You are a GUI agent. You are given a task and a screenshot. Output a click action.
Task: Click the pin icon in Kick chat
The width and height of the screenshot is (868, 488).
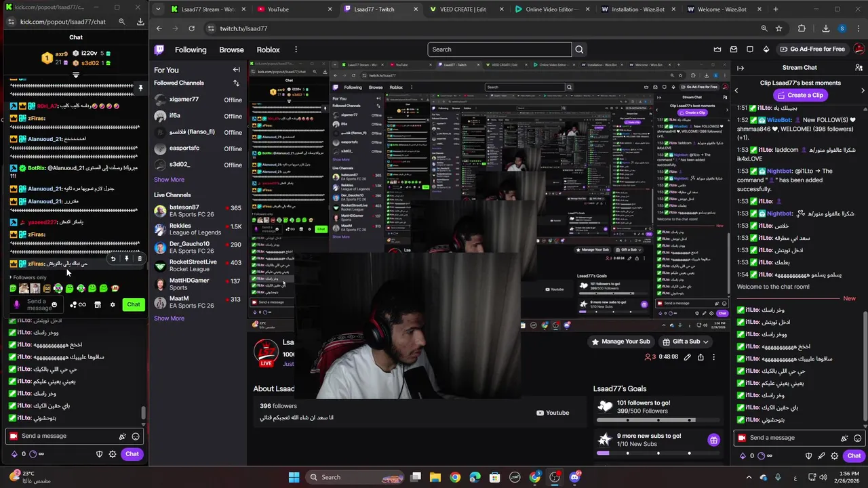pos(140,88)
